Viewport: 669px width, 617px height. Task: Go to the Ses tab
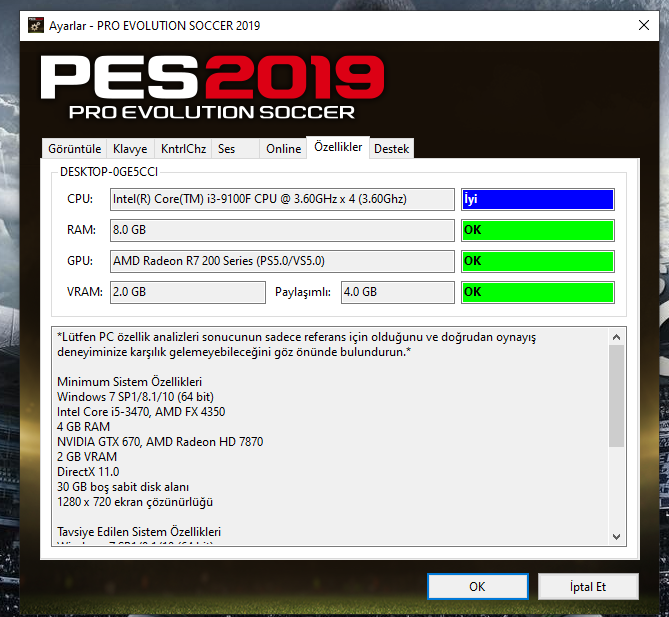235,148
